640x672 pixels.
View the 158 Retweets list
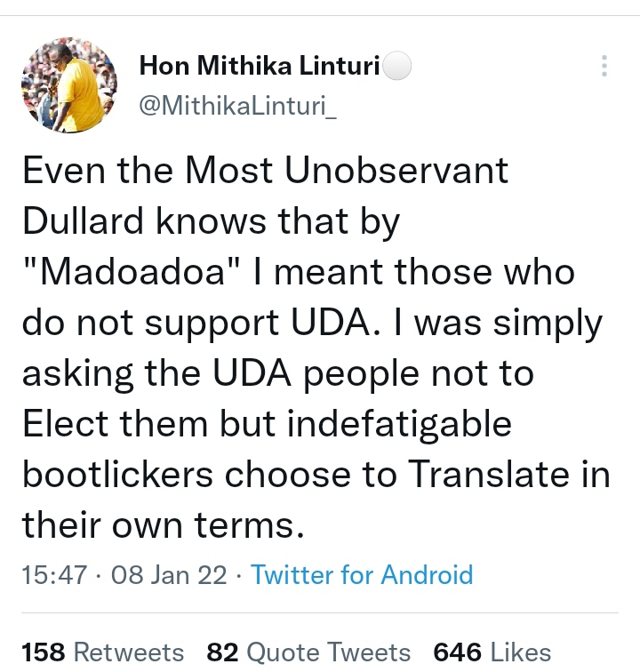[103, 652]
